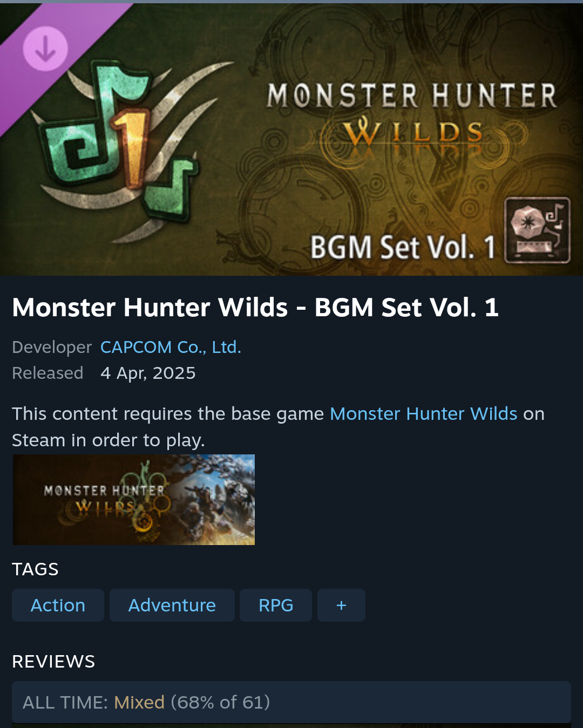The height and width of the screenshot is (728, 583).
Task: Click the purple DLC download arrow icon
Action: pos(45,49)
